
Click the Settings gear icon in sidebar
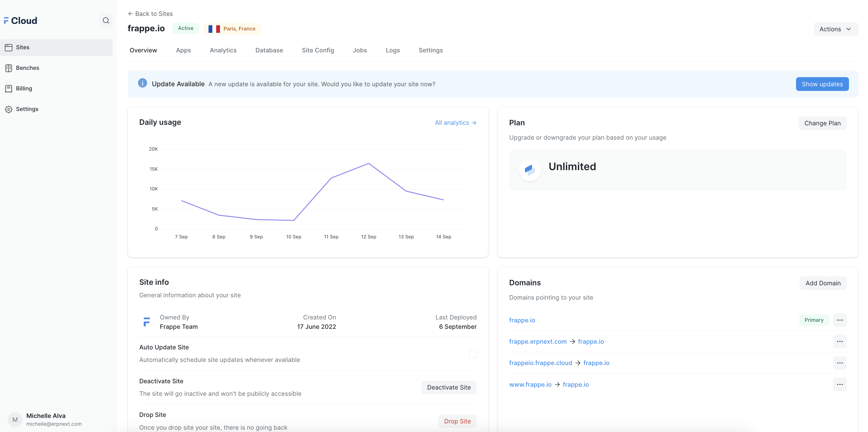pyautogui.click(x=9, y=109)
